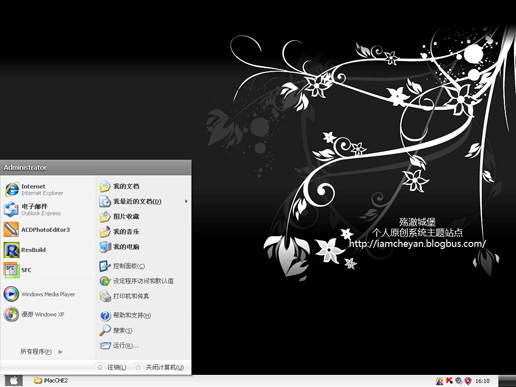The image size is (516, 387).
Task: Open 帮助和支持(H) question mark icon
Action: 105,315
